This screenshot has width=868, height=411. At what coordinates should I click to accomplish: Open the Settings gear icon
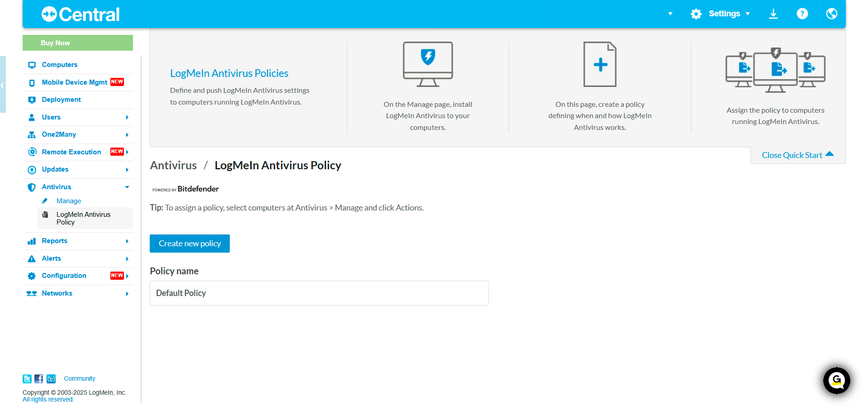696,14
